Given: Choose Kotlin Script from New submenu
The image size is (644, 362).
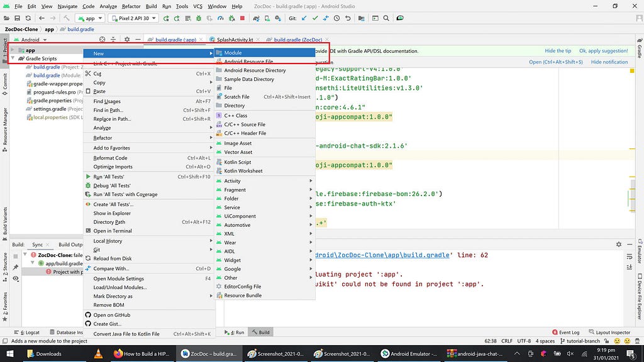Looking at the screenshot, I should click(265, 162).
